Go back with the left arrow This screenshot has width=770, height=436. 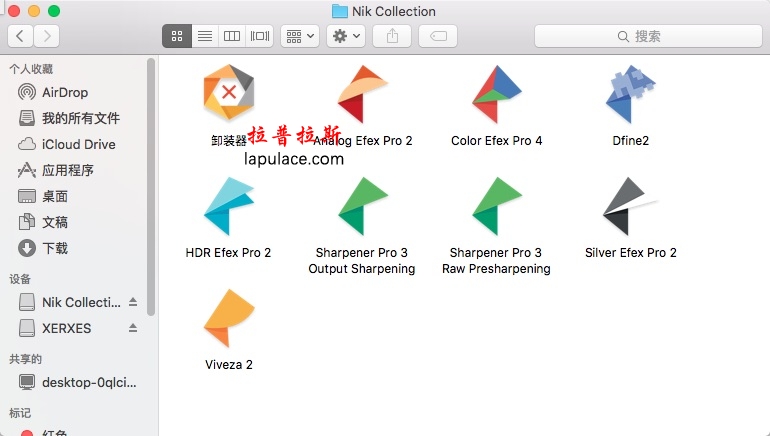20,36
